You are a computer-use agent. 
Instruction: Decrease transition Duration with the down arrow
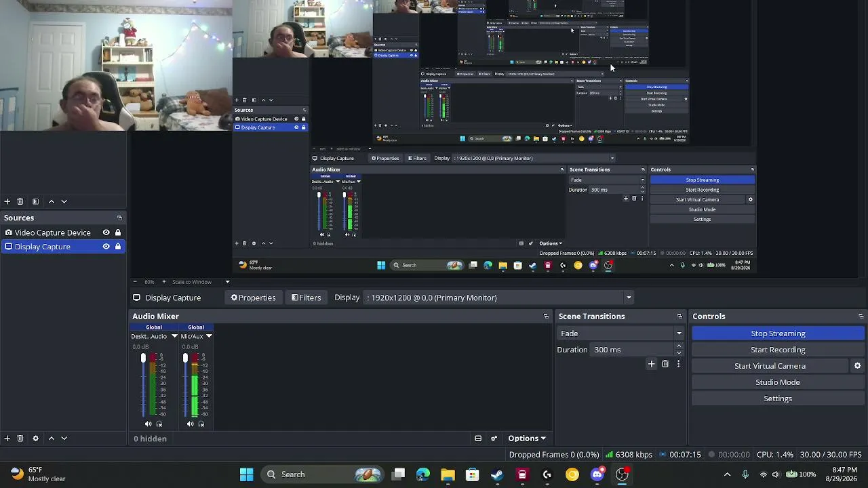(679, 353)
